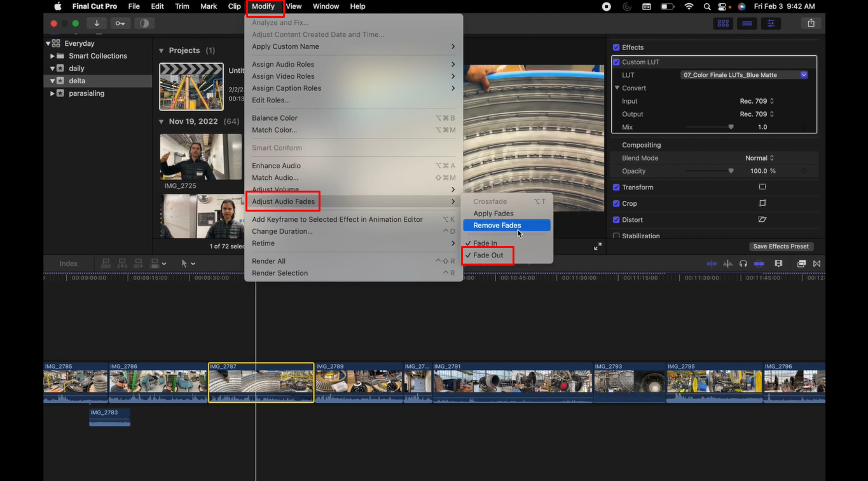868x481 pixels.
Task: Click the Index button above the timeline
Action: point(69,263)
